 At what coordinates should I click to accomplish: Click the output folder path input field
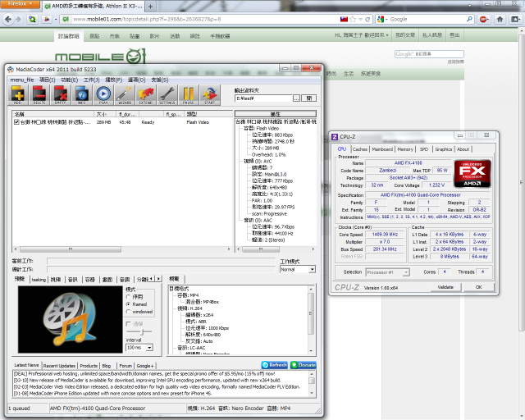tap(263, 98)
